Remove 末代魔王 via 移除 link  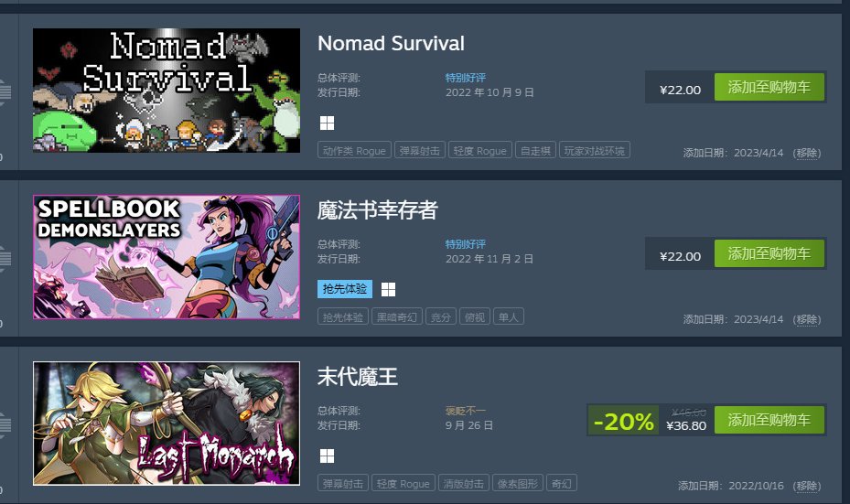pyautogui.click(x=807, y=486)
